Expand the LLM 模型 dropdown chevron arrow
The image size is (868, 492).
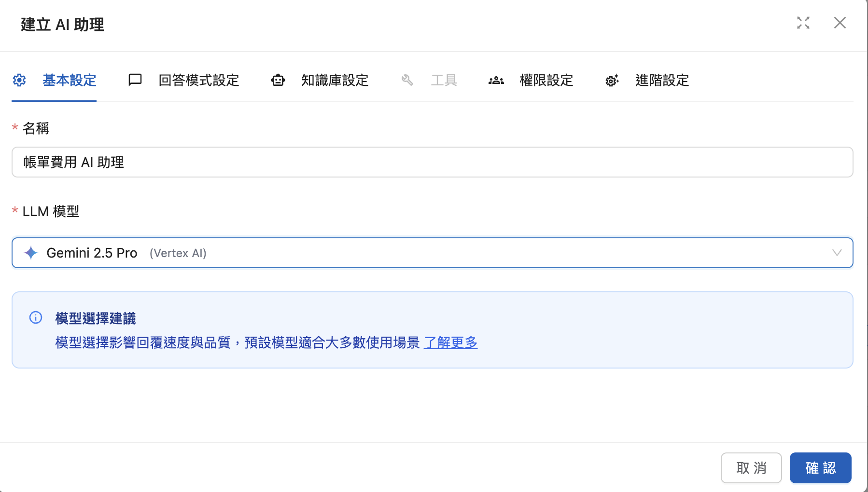point(837,253)
